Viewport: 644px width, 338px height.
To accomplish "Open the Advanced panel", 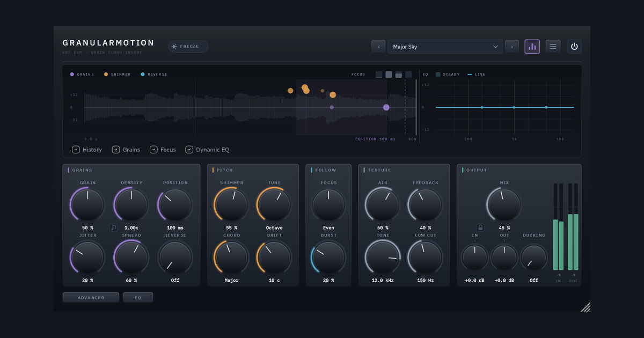I will pyautogui.click(x=91, y=298).
